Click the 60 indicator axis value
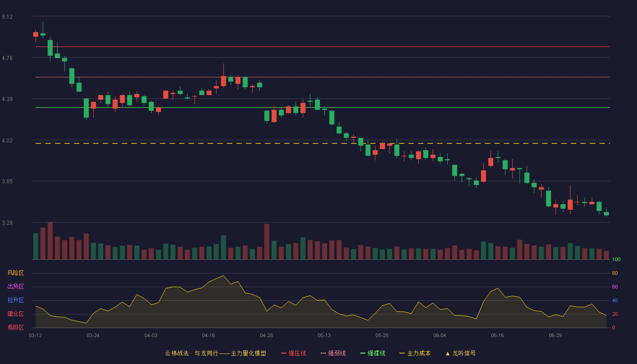 [x=615, y=287]
